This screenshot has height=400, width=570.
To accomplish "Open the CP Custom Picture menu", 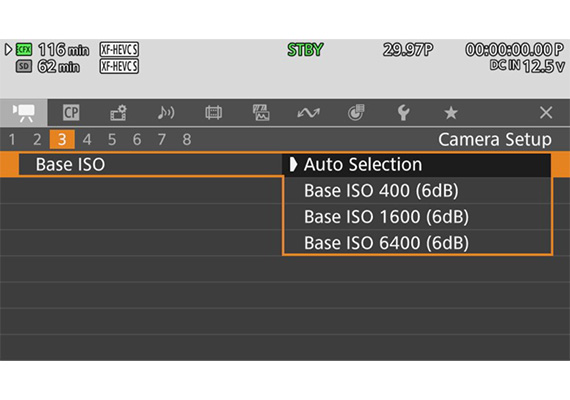I will tap(71, 112).
